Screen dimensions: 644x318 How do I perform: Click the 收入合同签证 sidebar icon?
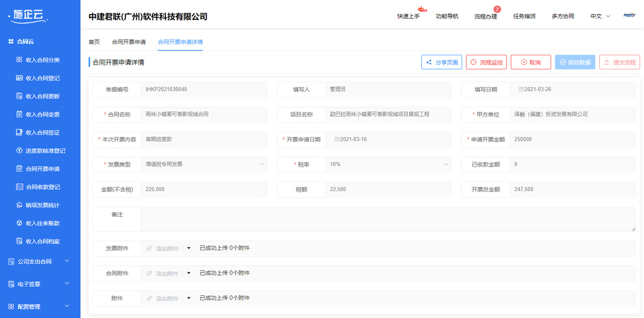tap(19, 132)
